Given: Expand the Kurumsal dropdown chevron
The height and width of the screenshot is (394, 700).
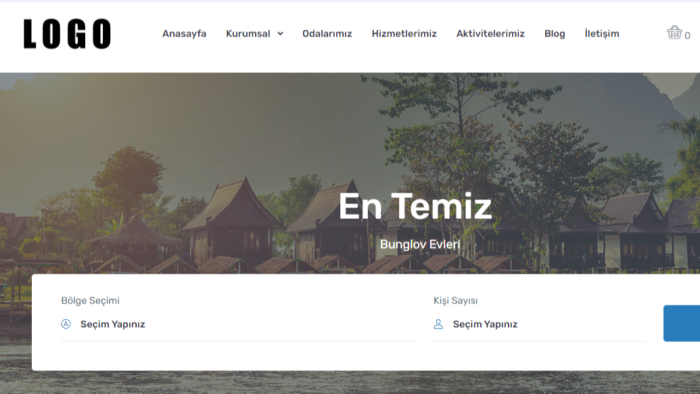Looking at the screenshot, I should coord(280,34).
